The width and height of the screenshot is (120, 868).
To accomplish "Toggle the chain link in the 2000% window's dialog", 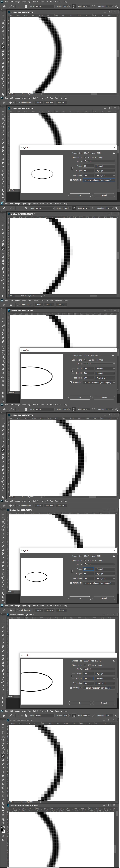I will 72,371.
